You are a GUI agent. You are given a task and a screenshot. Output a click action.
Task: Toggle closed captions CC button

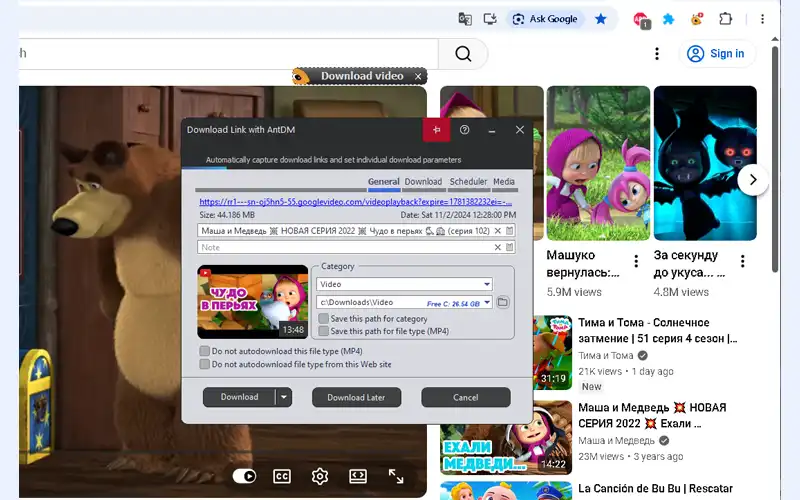pyautogui.click(x=282, y=477)
